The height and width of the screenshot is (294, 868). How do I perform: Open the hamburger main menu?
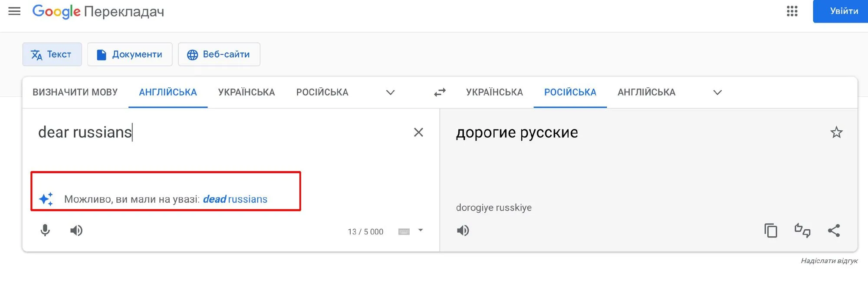[x=14, y=11]
